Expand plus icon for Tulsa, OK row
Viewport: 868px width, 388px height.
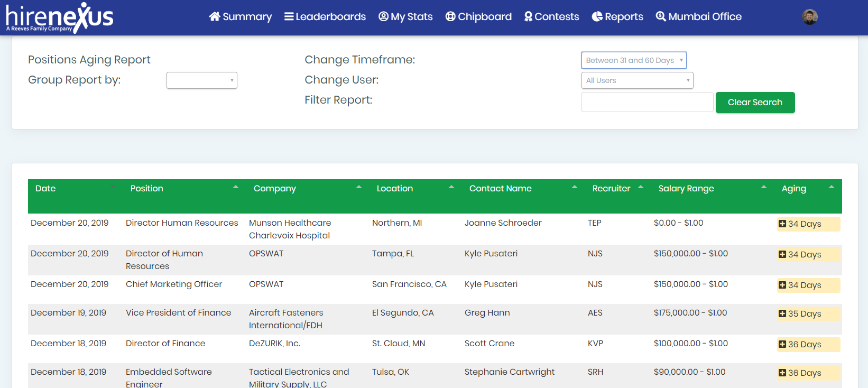coord(782,373)
